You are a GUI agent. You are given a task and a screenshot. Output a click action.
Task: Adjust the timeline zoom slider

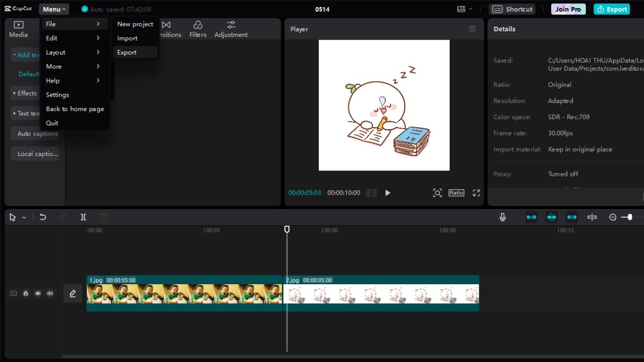click(630, 217)
